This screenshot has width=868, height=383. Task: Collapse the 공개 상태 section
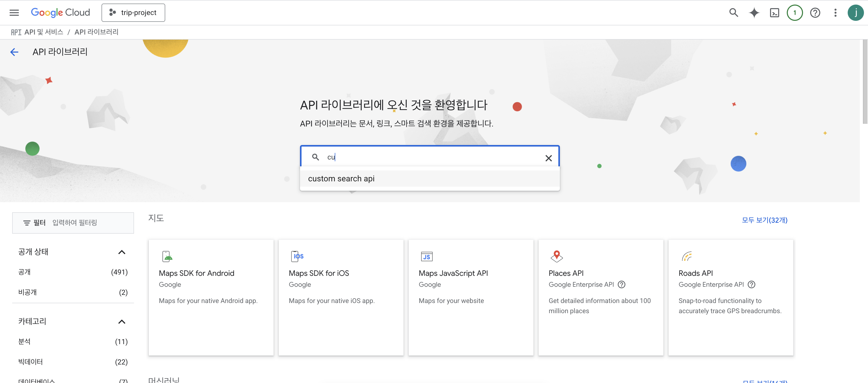point(122,252)
